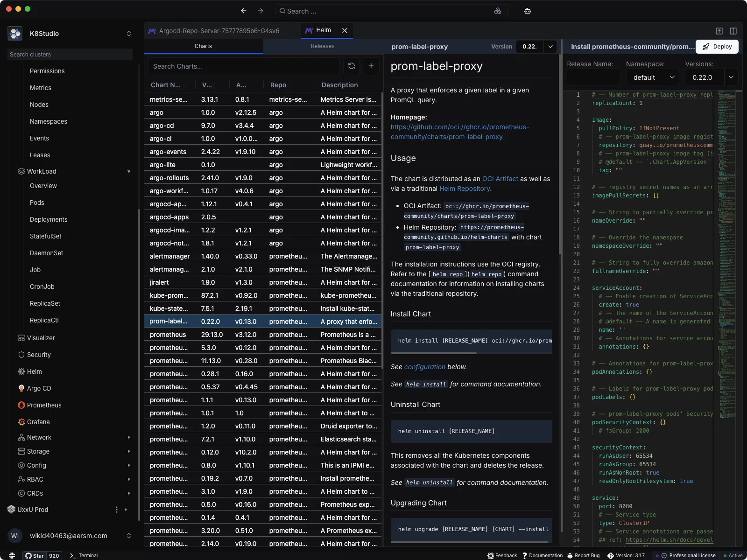Switch to the Releases tab
Viewport: 747px width, 560px height.
click(x=323, y=46)
